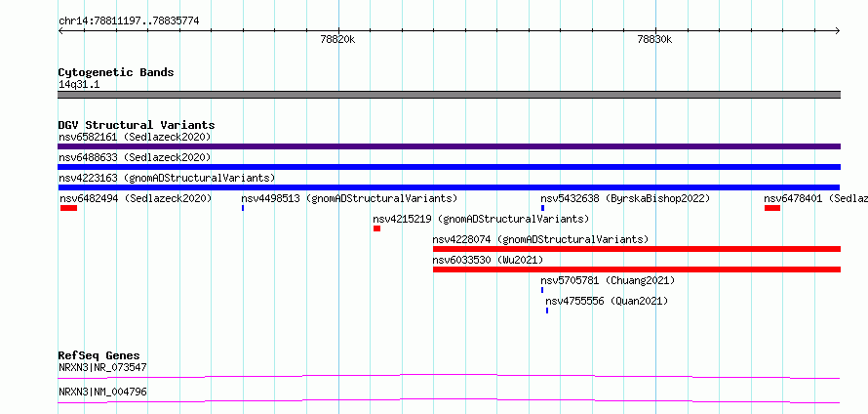
Task: Click the nsv4223163 blue variant bar
Action: pyautogui.click(x=449, y=187)
